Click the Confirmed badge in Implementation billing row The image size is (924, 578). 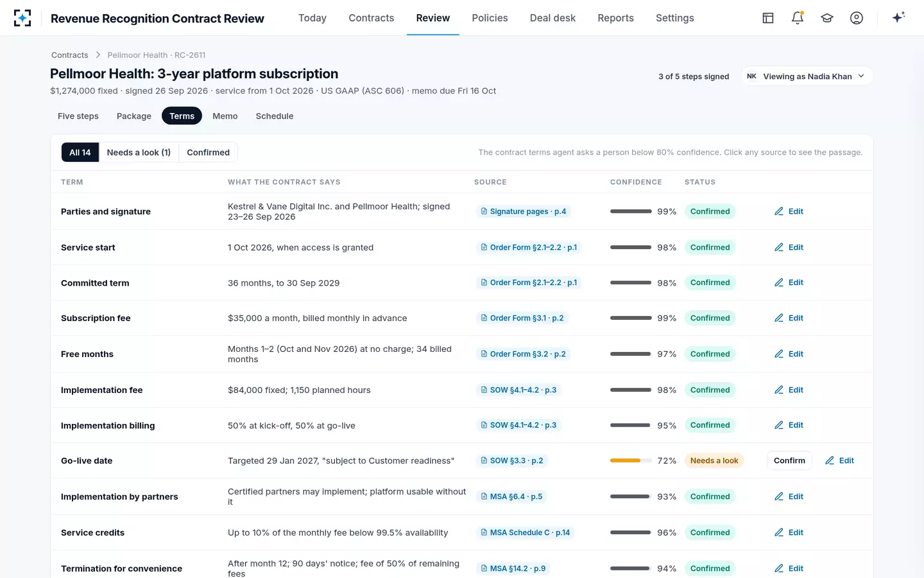point(710,425)
